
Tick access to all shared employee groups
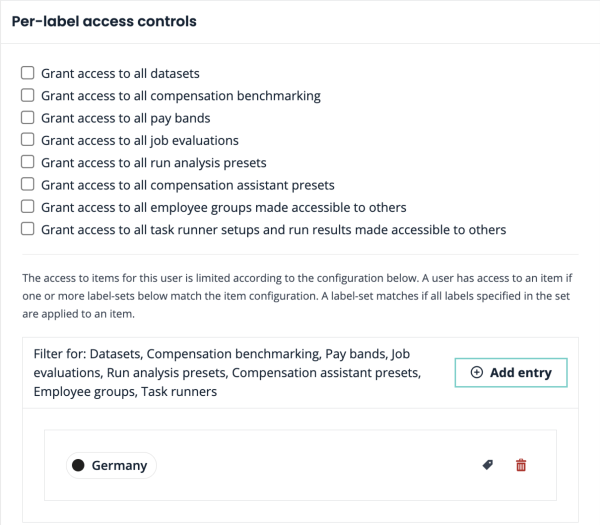point(28,207)
